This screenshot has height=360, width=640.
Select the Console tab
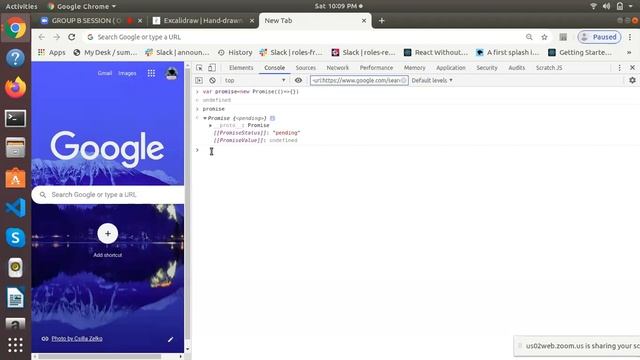click(274, 68)
